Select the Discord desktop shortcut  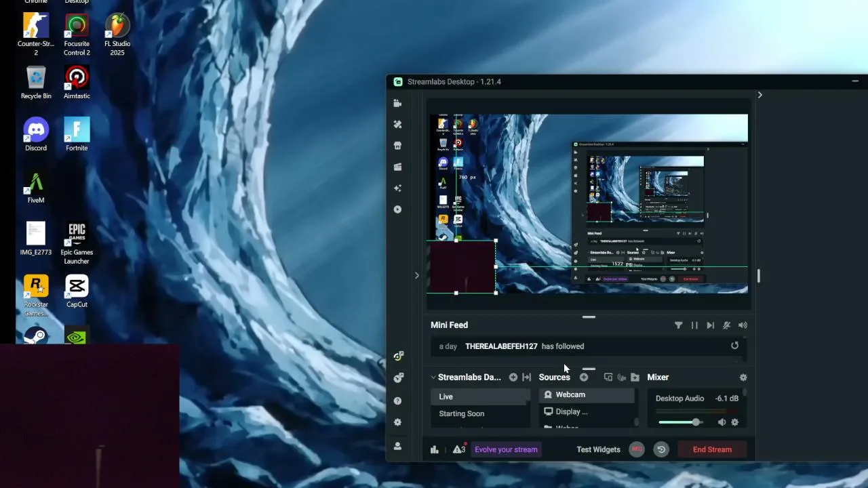coord(36,135)
